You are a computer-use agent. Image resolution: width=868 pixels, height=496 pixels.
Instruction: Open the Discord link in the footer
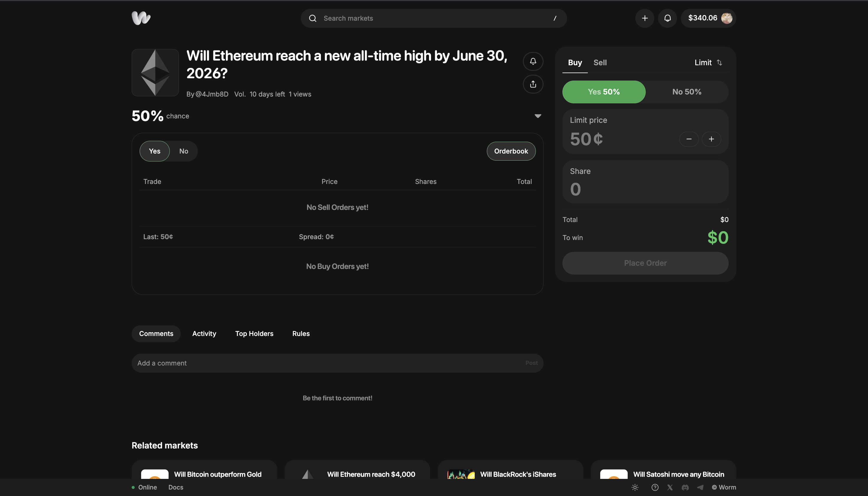click(x=685, y=487)
